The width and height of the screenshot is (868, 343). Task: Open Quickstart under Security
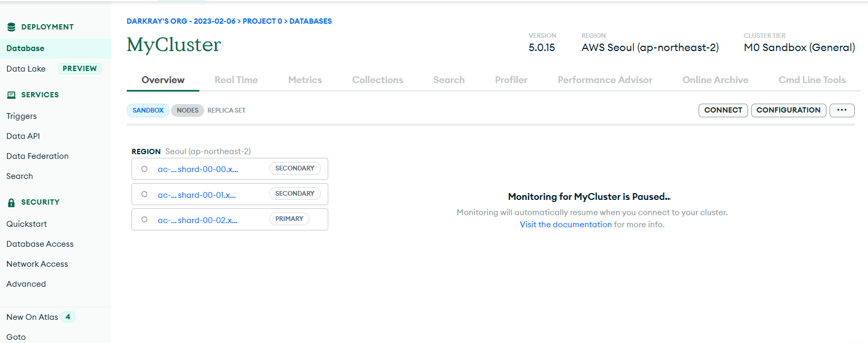pos(26,224)
